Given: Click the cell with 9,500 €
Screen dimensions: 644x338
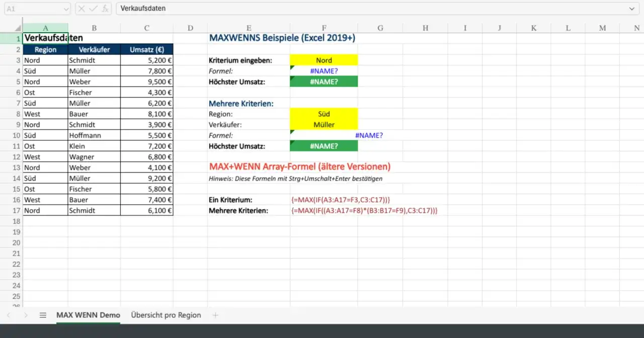Looking at the screenshot, I should coord(146,81).
